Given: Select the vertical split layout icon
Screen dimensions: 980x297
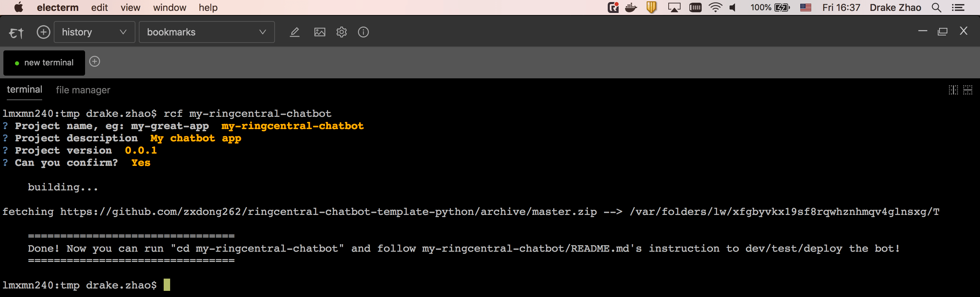Looking at the screenshot, I should (x=953, y=90).
